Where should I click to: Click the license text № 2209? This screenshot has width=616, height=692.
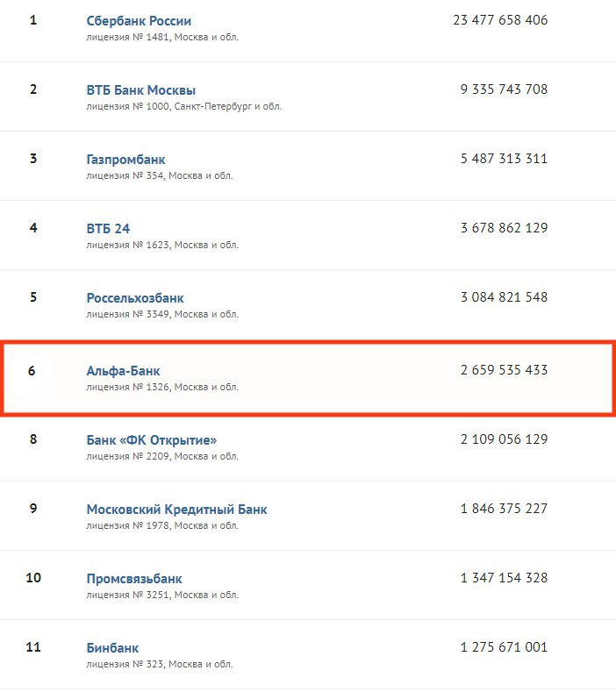162,456
